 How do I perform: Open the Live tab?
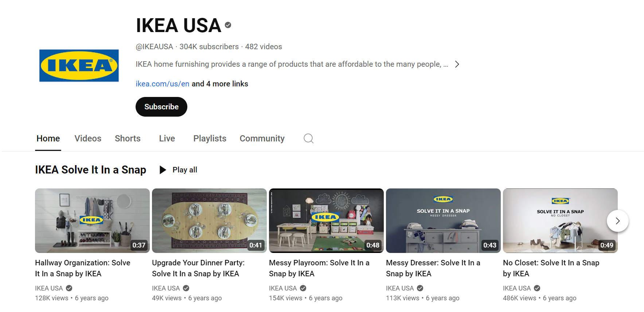click(x=167, y=139)
